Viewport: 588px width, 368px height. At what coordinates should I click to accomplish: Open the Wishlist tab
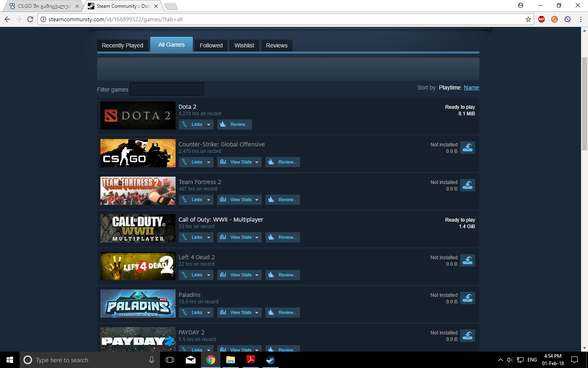[244, 45]
